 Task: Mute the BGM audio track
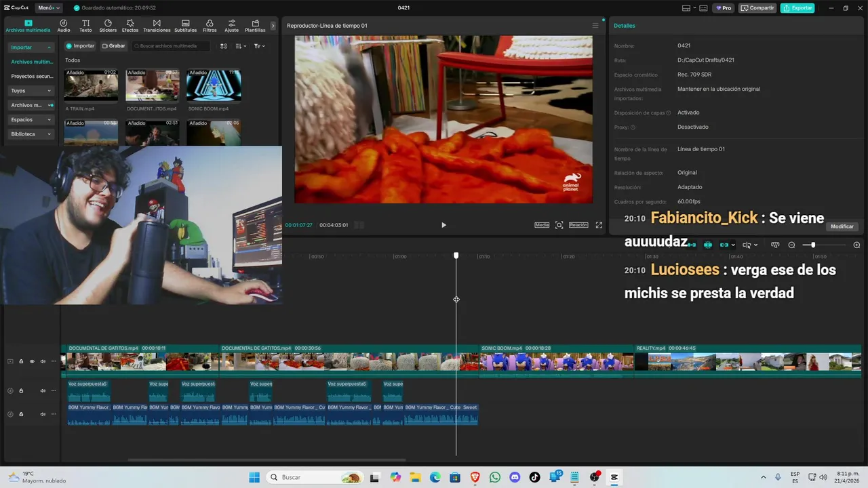(x=43, y=413)
